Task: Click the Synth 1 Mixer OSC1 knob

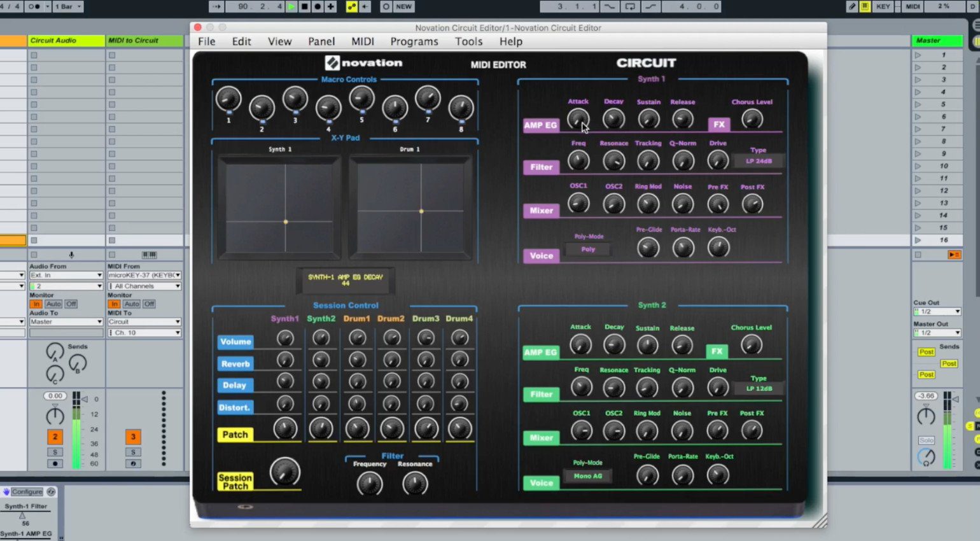Action: [x=578, y=204]
